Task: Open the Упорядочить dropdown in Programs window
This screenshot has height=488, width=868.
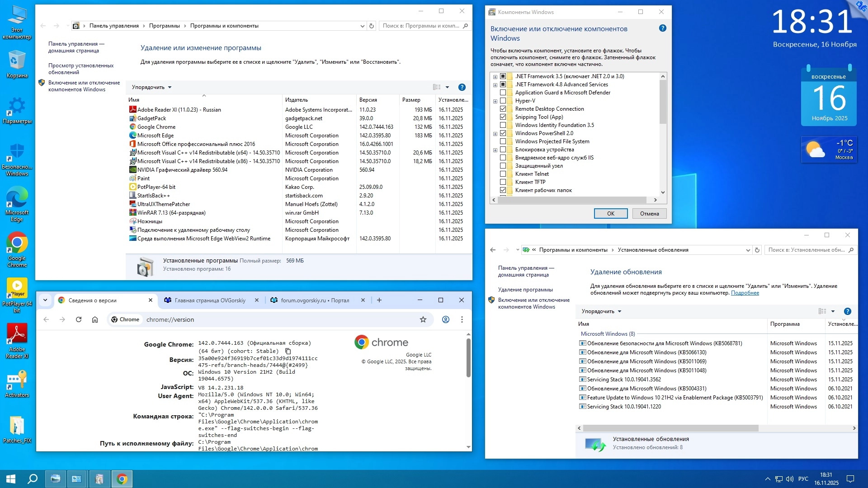Action: [x=151, y=87]
